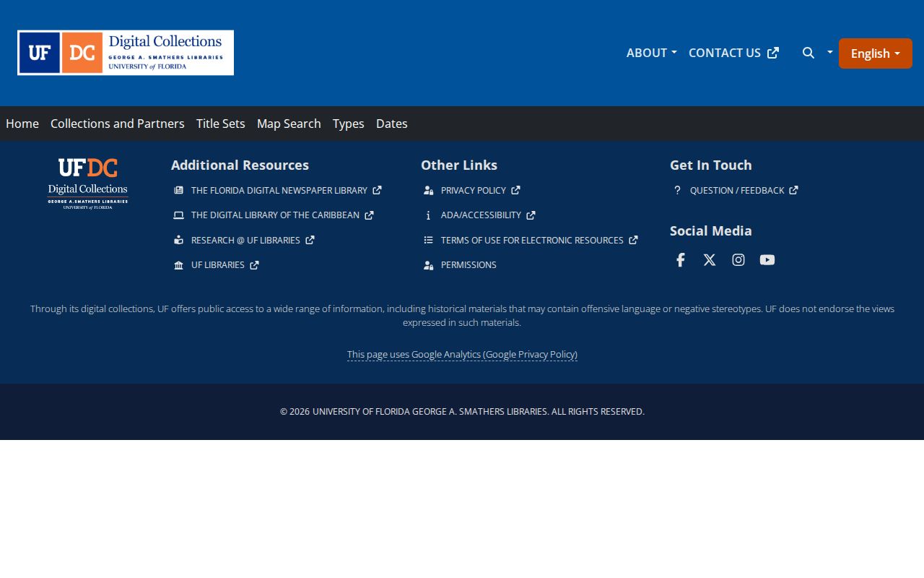Click the Question / Feedback link
The image size is (924, 578).
point(744,191)
